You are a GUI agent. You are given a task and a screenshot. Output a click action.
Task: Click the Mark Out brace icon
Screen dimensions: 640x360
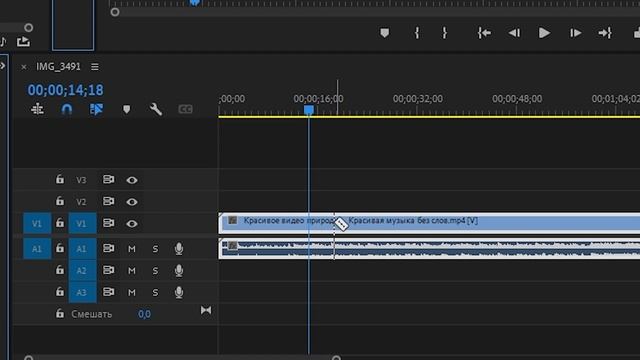pos(444,33)
